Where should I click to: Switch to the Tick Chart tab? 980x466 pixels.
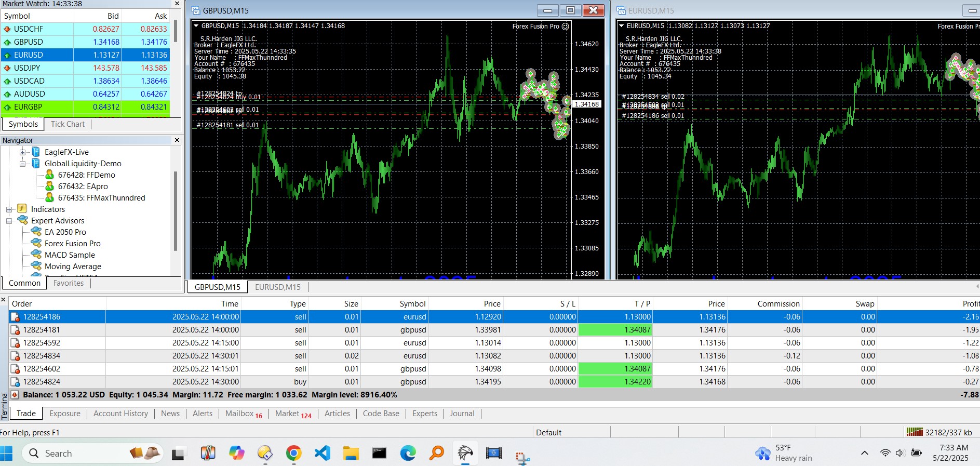(68, 124)
